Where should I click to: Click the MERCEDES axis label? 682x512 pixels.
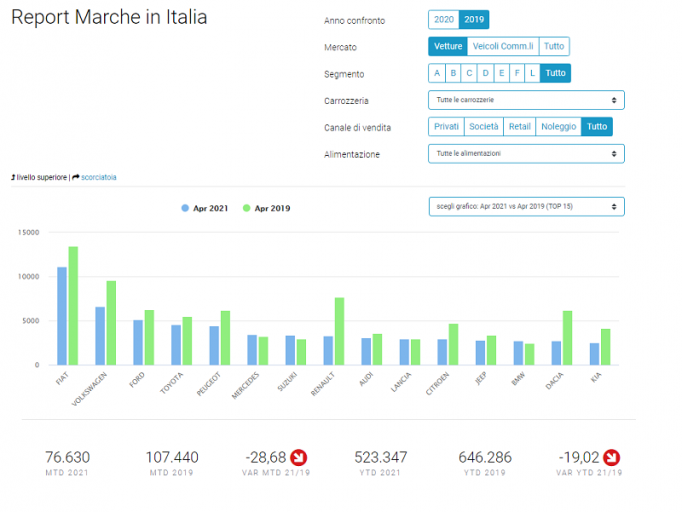pos(245,386)
